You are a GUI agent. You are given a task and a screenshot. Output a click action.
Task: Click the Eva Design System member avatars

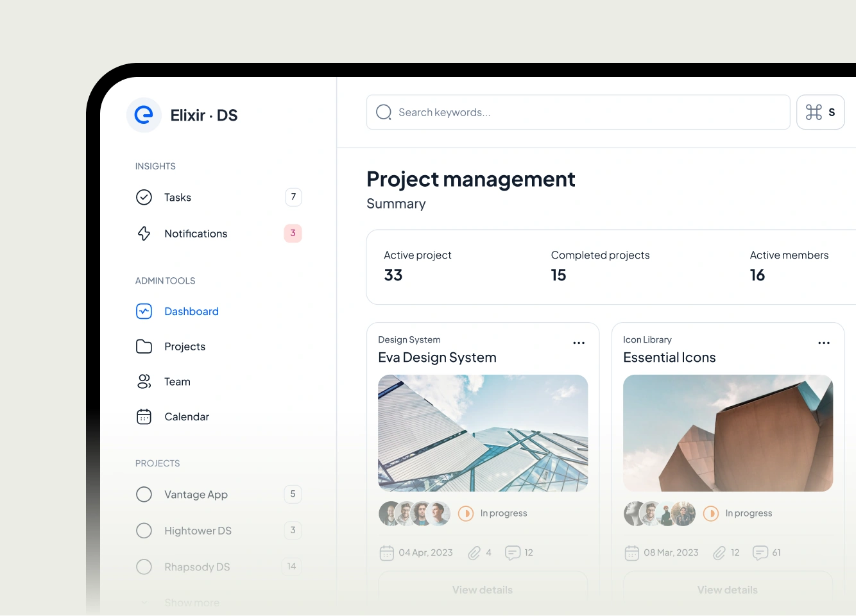(x=415, y=513)
